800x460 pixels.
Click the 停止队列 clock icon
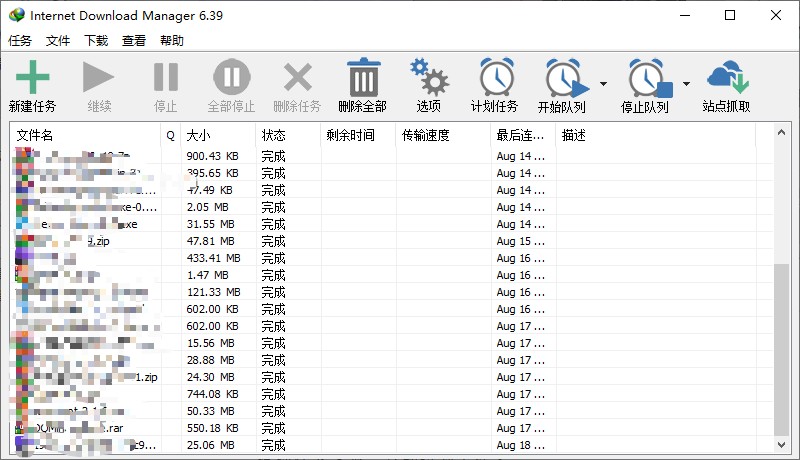pyautogui.click(x=649, y=78)
